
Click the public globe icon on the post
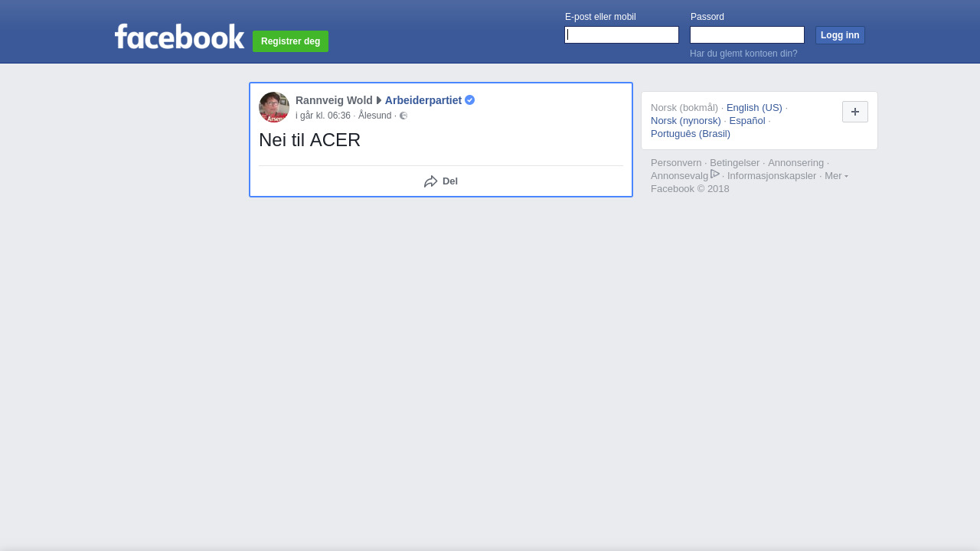[x=403, y=116]
